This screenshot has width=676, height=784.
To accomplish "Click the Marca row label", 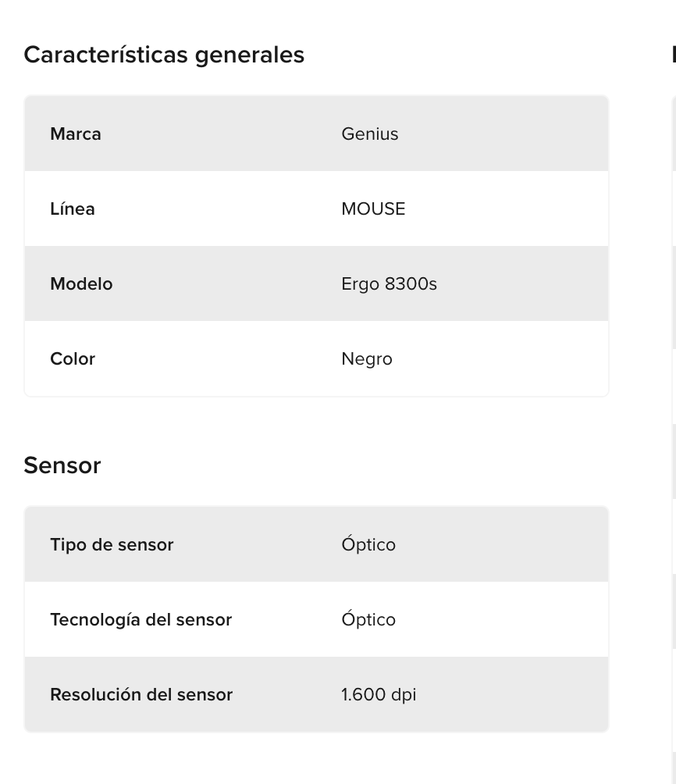I will (76, 134).
